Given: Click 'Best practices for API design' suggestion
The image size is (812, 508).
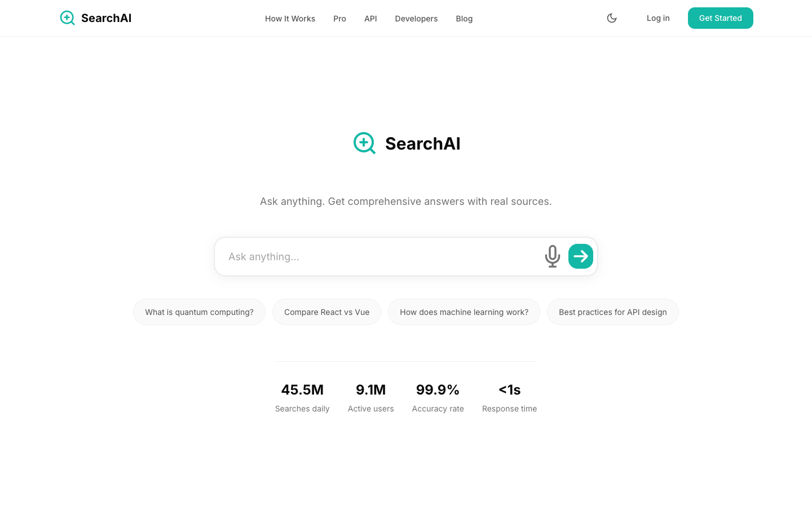Looking at the screenshot, I should tap(613, 312).
